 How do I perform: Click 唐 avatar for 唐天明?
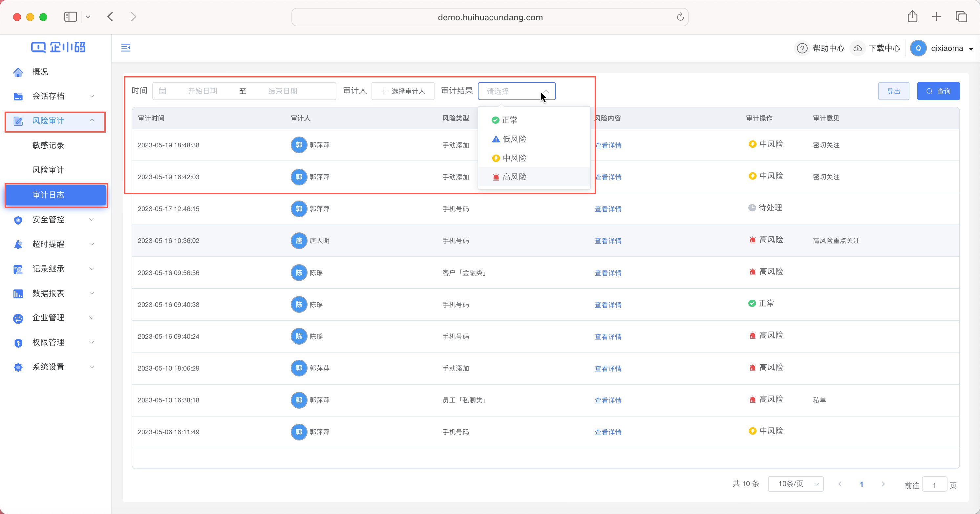tap(299, 241)
